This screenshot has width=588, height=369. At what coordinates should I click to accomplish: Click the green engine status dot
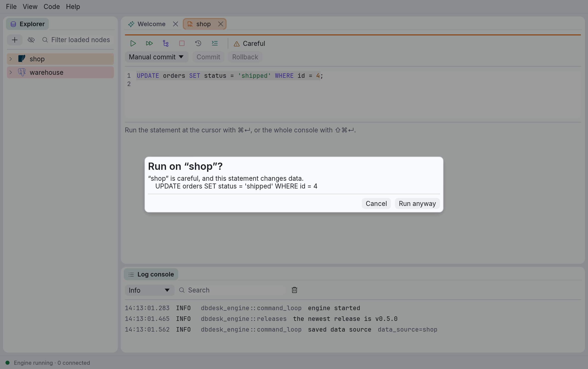point(7,363)
